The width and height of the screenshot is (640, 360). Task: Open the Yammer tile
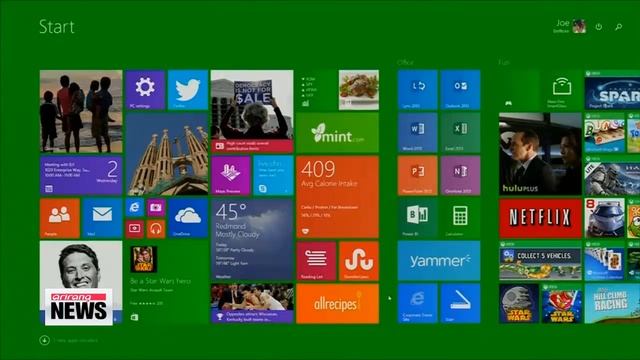coord(439,261)
